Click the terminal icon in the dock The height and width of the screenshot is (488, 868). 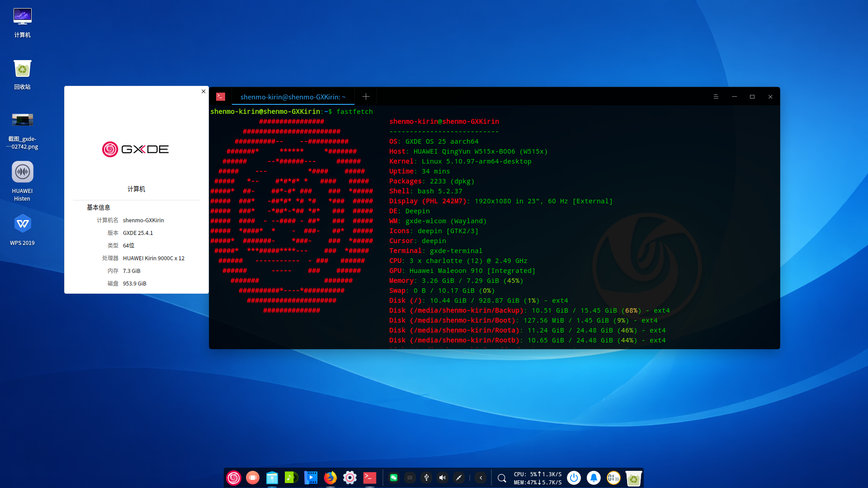coord(370,478)
